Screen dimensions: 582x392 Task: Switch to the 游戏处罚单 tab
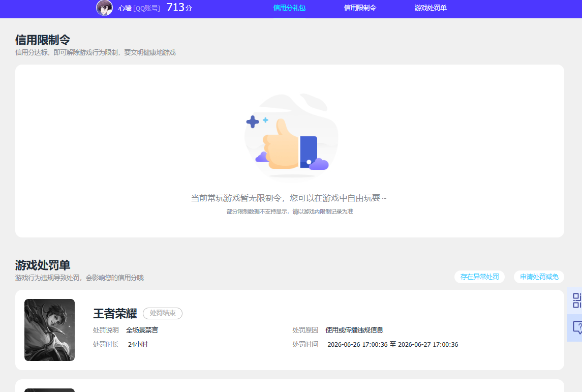pos(430,8)
